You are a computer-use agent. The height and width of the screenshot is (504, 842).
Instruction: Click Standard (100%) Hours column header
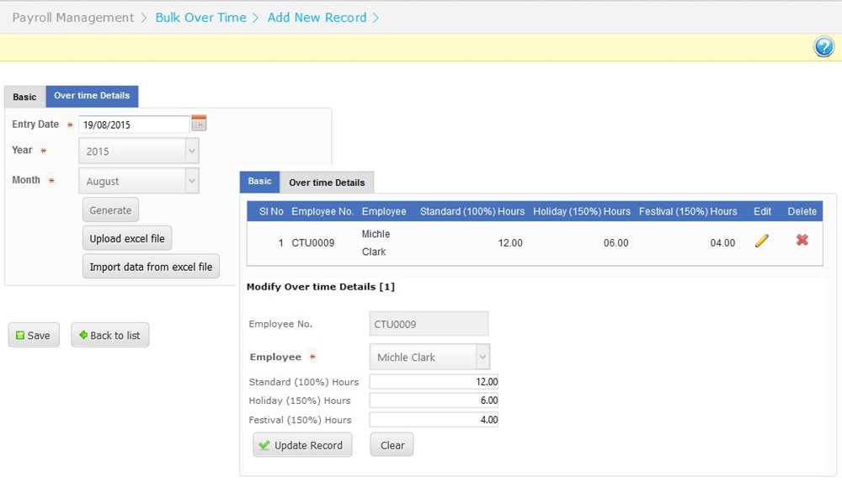pos(472,211)
